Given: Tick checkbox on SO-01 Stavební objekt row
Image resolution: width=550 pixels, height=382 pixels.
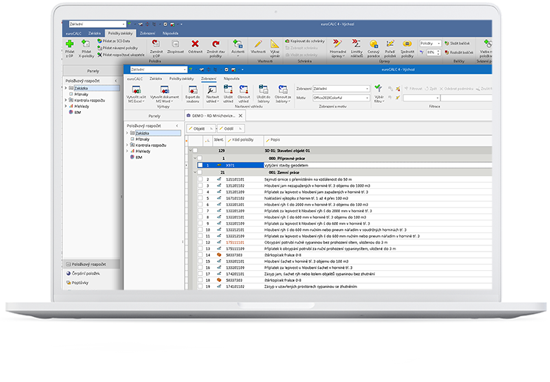Looking at the screenshot, I should (x=195, y=150).
